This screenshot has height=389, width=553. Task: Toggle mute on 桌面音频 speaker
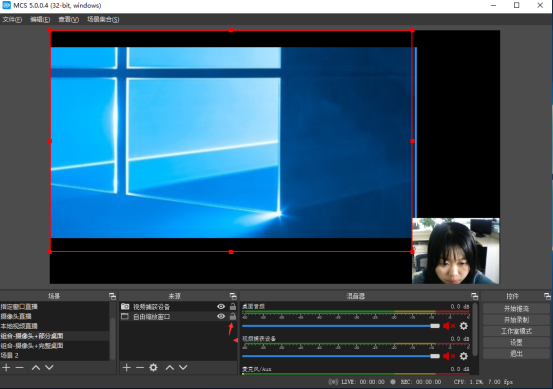(x=449, y=326)
